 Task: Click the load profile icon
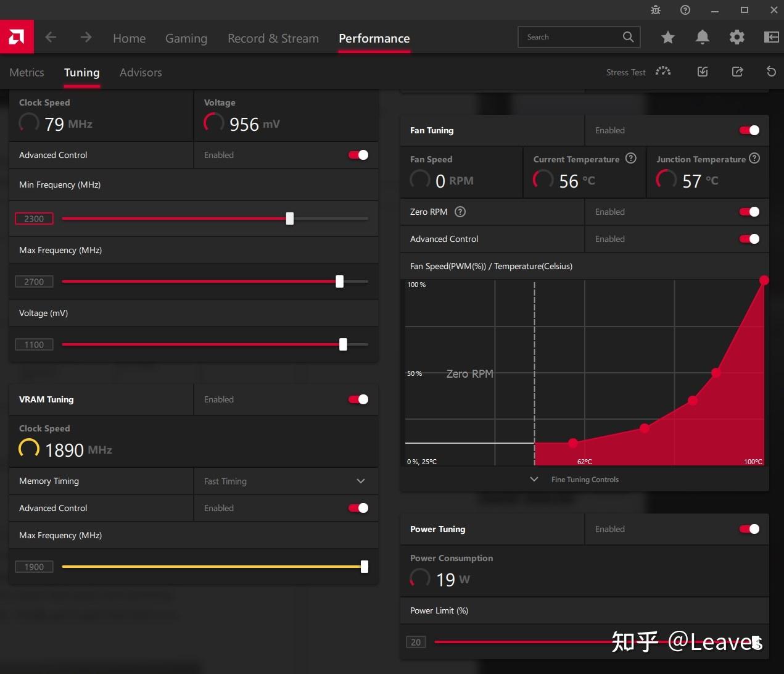tap(703, 72)
